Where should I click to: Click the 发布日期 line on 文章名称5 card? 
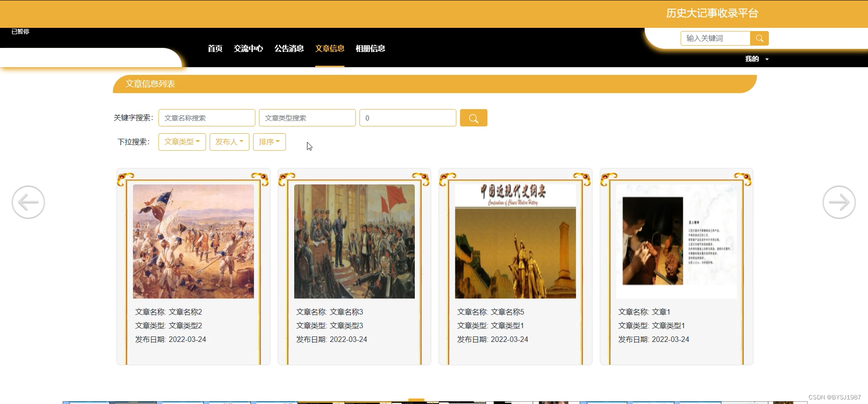(492, 339)
